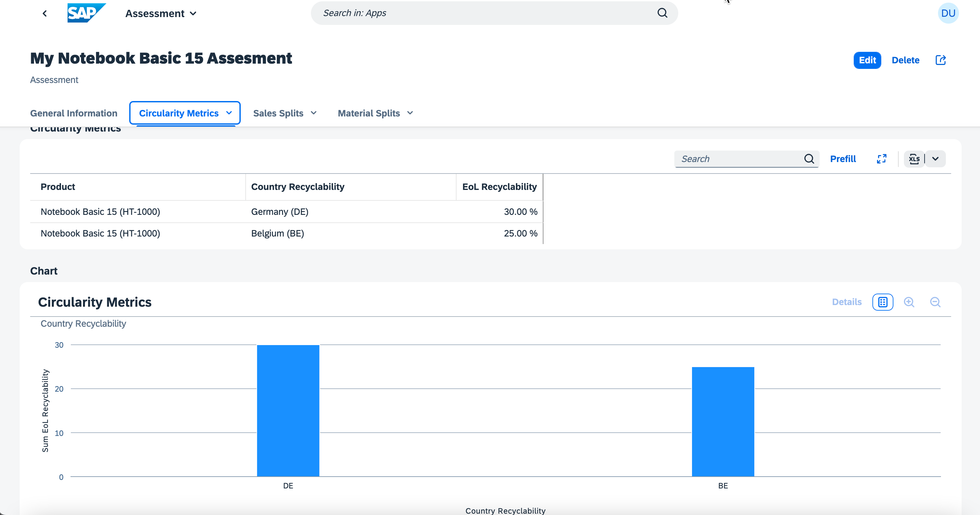Zoom in on the chart
Screen dimensions: 980x515
pos(909,302)
